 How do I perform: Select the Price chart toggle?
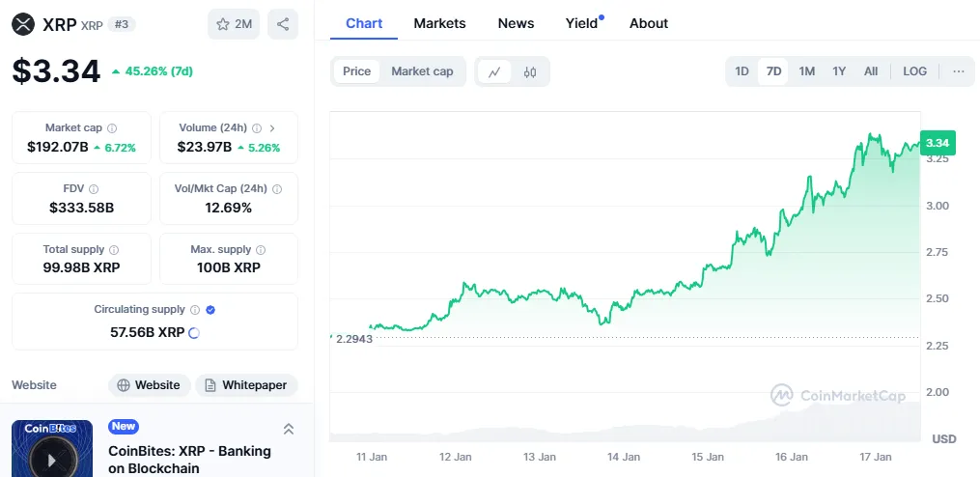356,71
